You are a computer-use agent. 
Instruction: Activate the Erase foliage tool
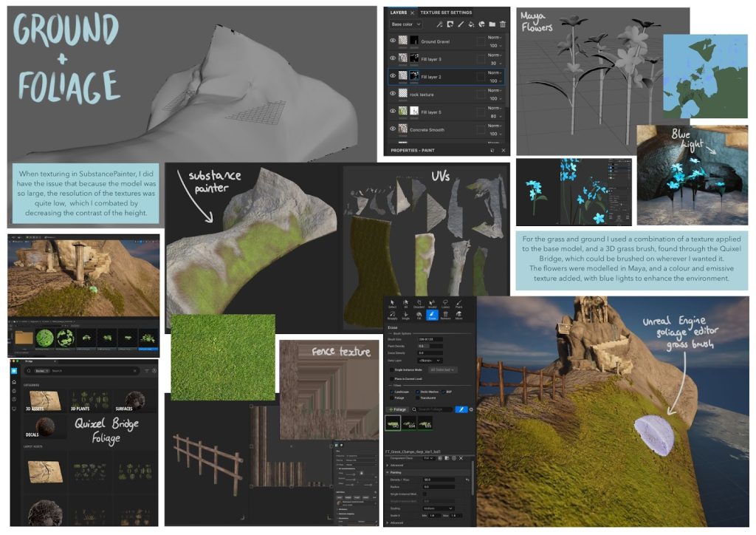(432, 316)
